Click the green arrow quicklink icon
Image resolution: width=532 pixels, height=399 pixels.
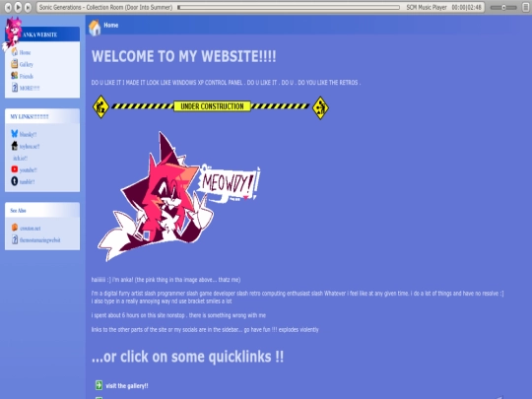99,385
